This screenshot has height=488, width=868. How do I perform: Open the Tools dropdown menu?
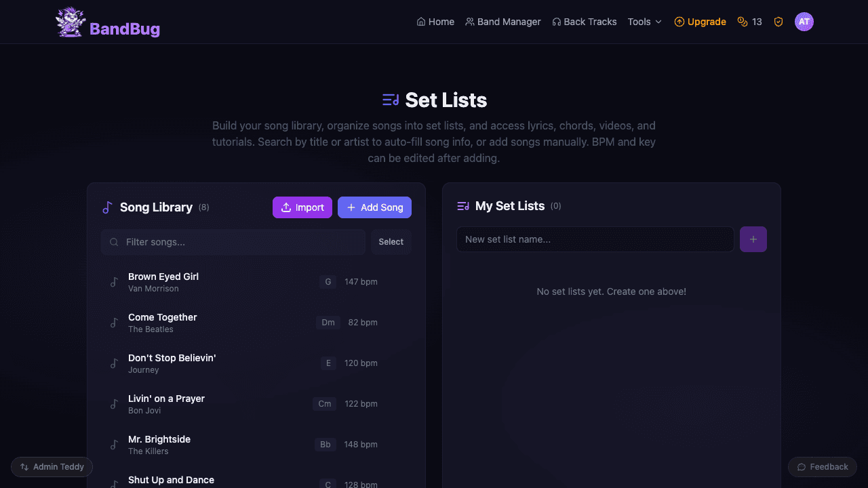(644, 21)
